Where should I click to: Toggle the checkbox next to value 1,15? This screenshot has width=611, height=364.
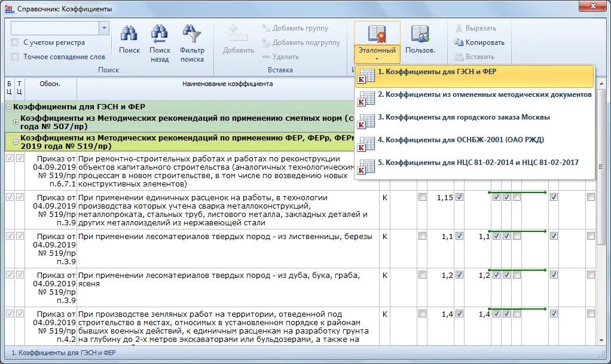tap(459, 197)
